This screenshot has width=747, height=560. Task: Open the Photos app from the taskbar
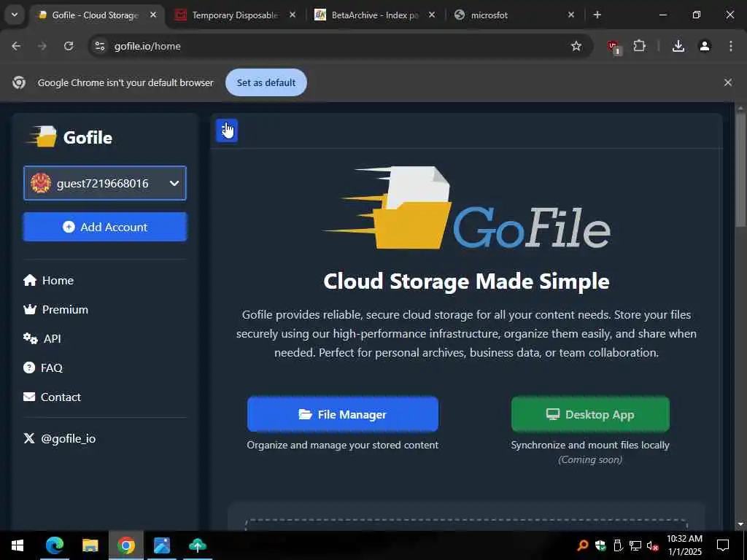tap(162, 545)
